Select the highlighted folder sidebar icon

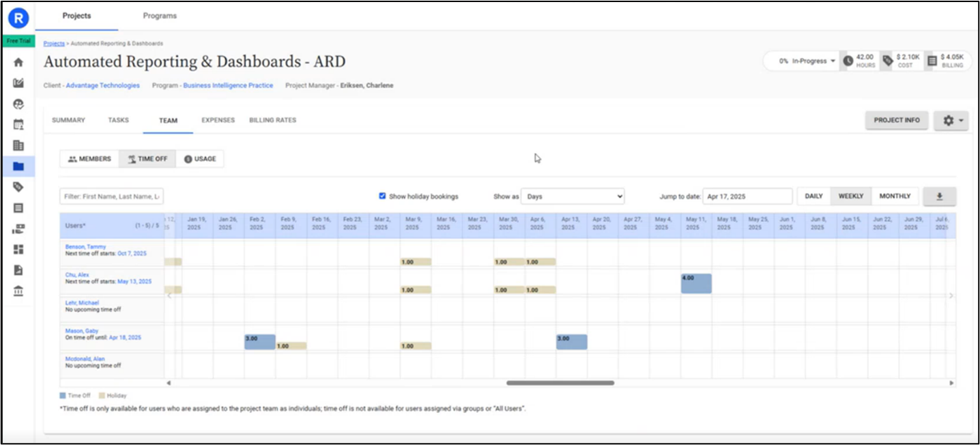coord(18,166)
